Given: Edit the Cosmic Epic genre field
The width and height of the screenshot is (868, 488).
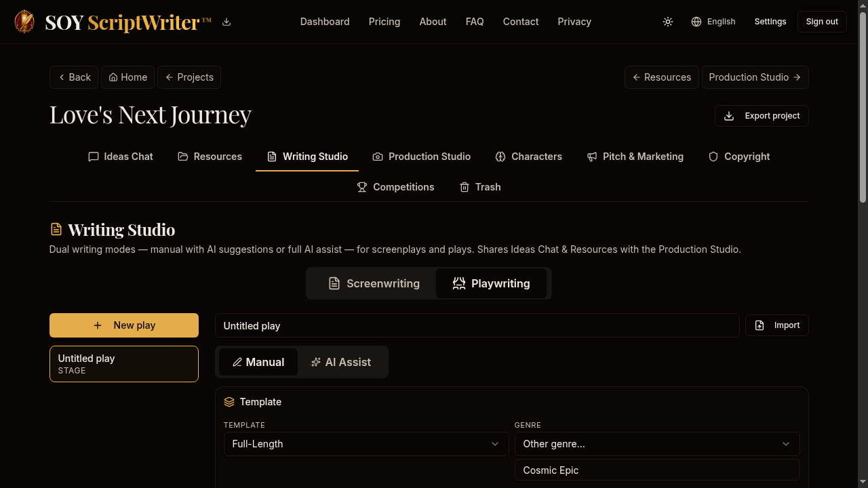Looking at the screenshot, I should 657,470.
